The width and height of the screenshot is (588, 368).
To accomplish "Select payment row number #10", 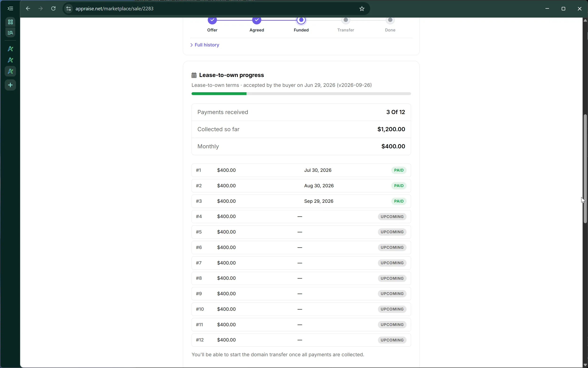I will click(301, 309).
